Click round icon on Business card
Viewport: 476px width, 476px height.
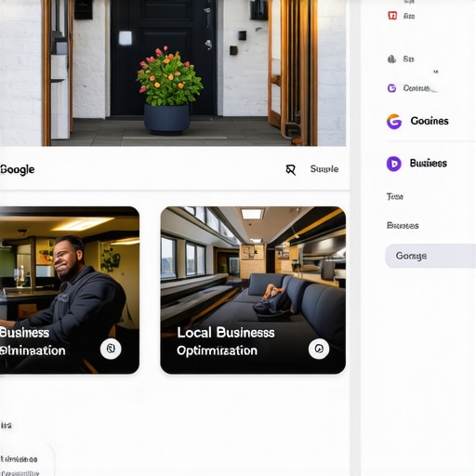click(x=111, y=349)
